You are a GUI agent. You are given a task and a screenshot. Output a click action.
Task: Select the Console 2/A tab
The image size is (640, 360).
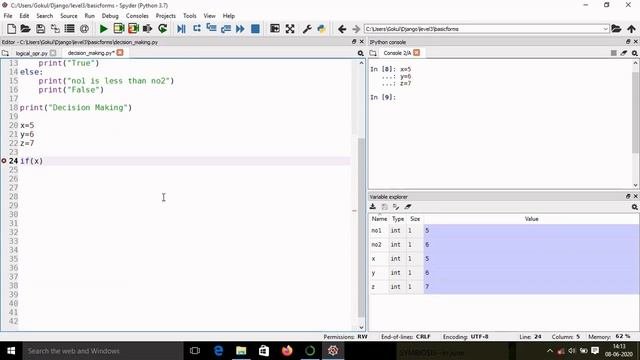pos(397,53)
